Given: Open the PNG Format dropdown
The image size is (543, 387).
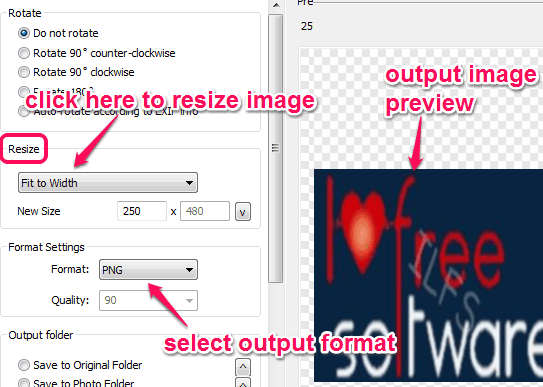Looking at the screenshot, I should click(148, 269).
